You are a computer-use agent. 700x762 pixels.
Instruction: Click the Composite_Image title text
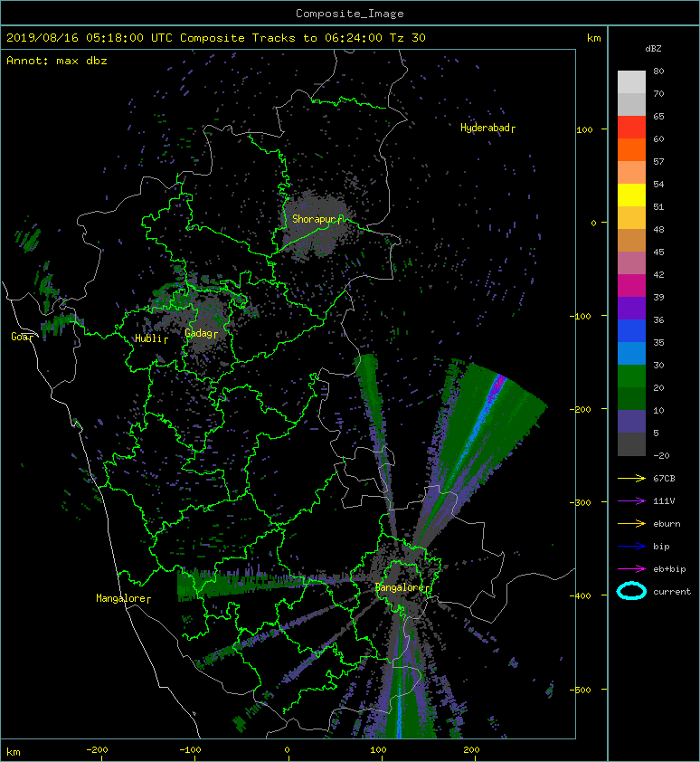(x=350, y=14)
